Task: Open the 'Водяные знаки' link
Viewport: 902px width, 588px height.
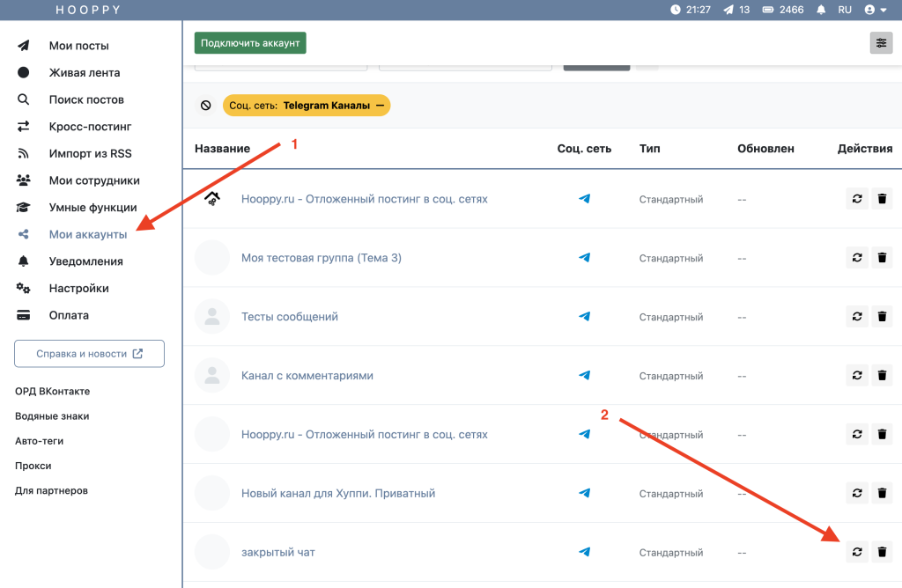Action: [x=51, y=416]
